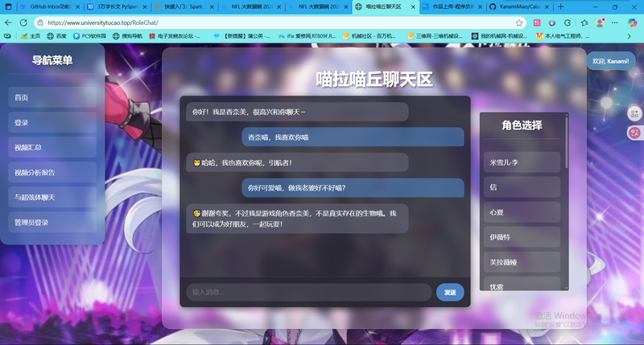
Task: Open the 本人电气工程师 bookmark
Action: click(x=563, y=36)
